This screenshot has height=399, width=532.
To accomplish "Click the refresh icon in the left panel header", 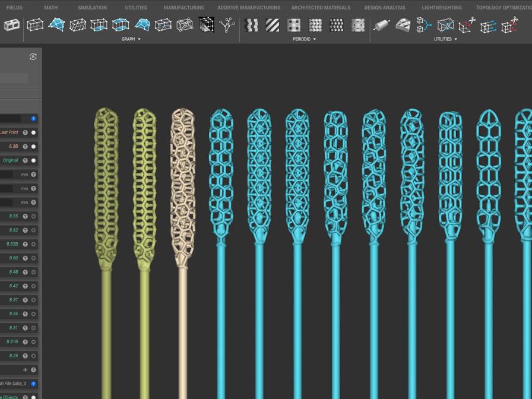I will tap(34, 57).
